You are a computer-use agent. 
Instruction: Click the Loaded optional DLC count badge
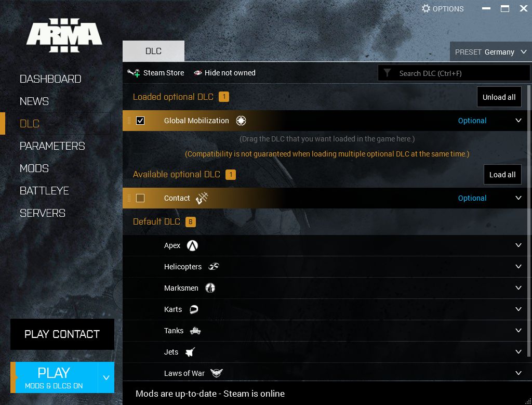(x=224, y=97)
